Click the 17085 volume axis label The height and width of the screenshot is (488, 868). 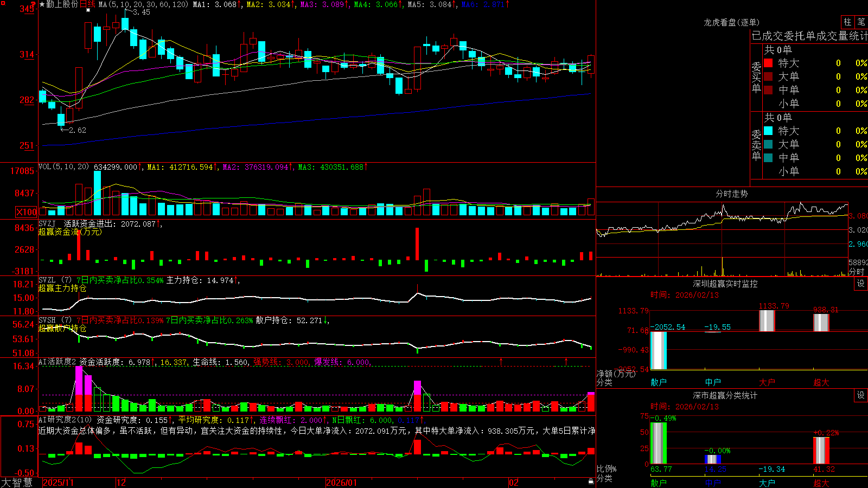click(22, 171)
